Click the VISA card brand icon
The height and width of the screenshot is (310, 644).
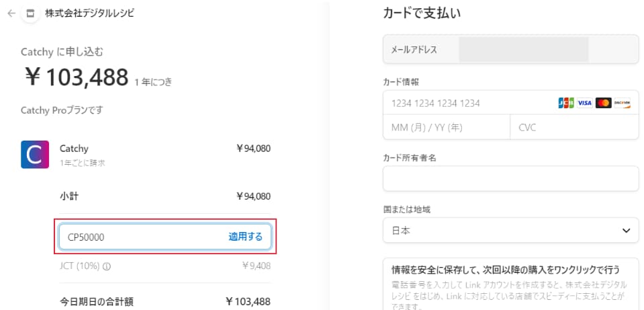[584, 103]
